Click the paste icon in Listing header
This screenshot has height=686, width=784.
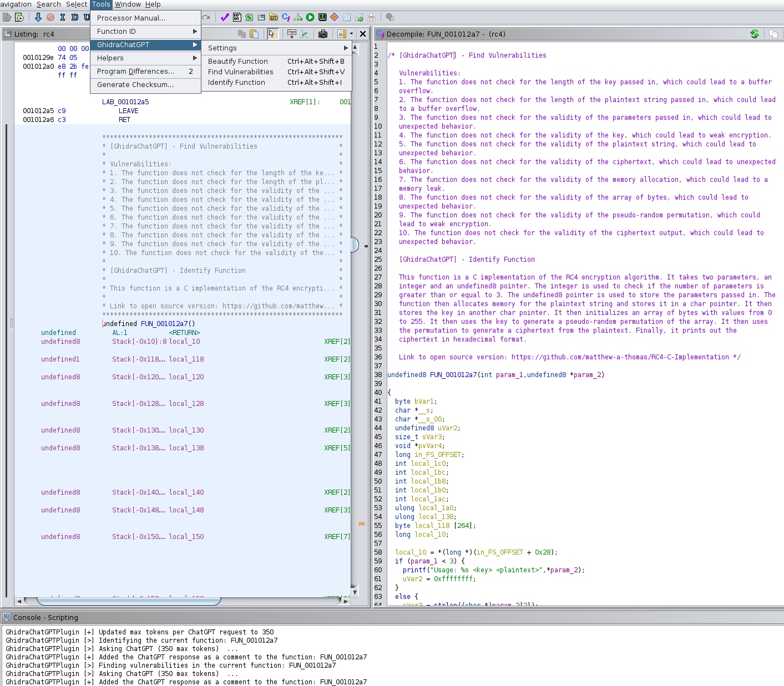click(x=254, y=34)
